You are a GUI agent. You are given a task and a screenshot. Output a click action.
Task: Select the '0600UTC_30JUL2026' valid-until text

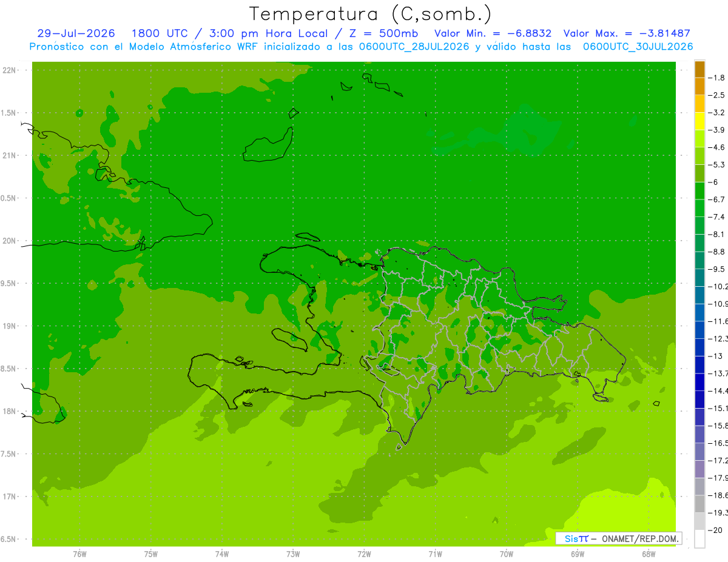638,47
